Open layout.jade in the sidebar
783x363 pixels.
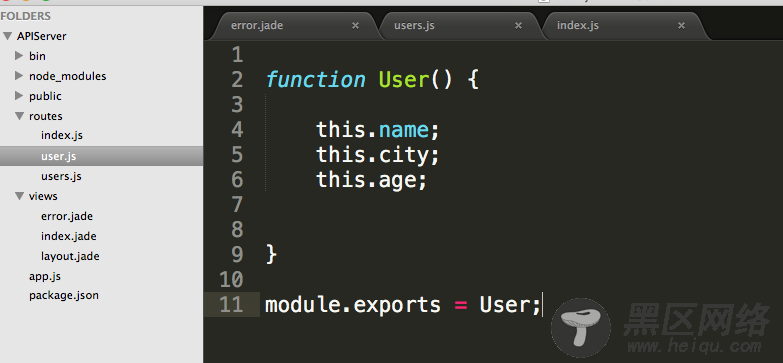point(70,256)
